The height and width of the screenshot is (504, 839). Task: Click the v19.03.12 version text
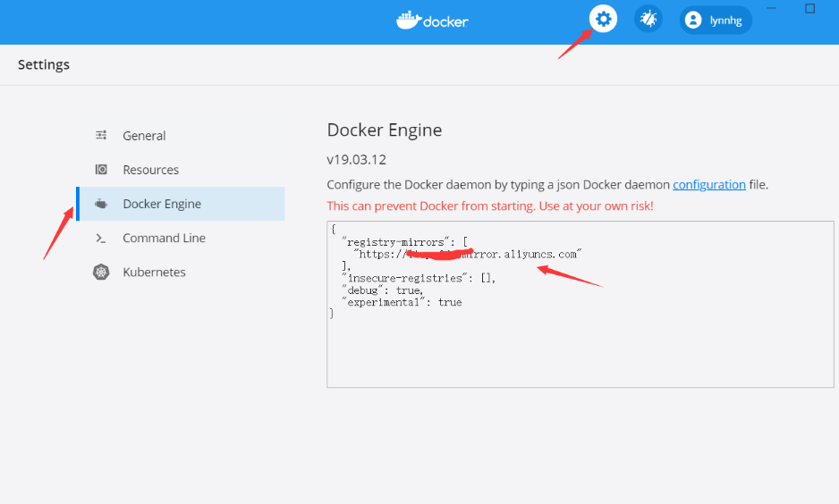356,159
